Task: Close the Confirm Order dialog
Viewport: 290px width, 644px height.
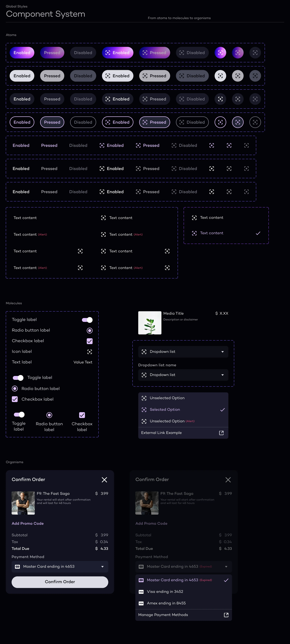Action: pyautogui.click(x=105, y=480)
